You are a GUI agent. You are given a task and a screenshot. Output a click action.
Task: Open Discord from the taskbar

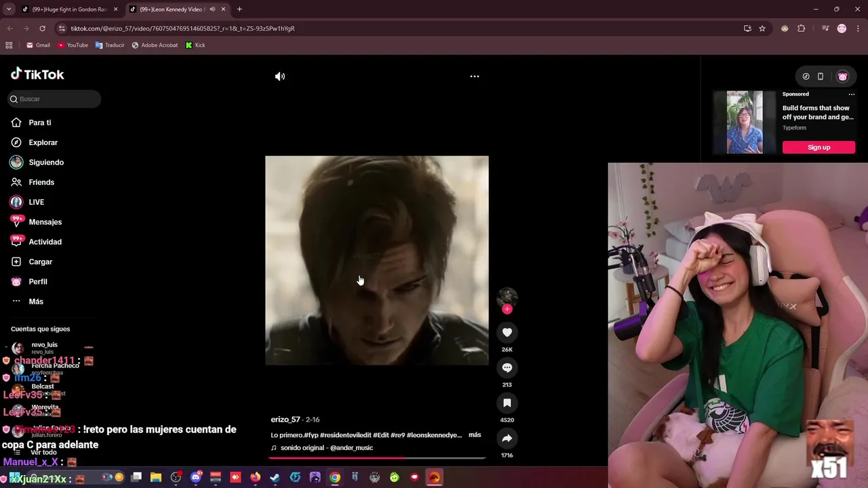point(196,477)
